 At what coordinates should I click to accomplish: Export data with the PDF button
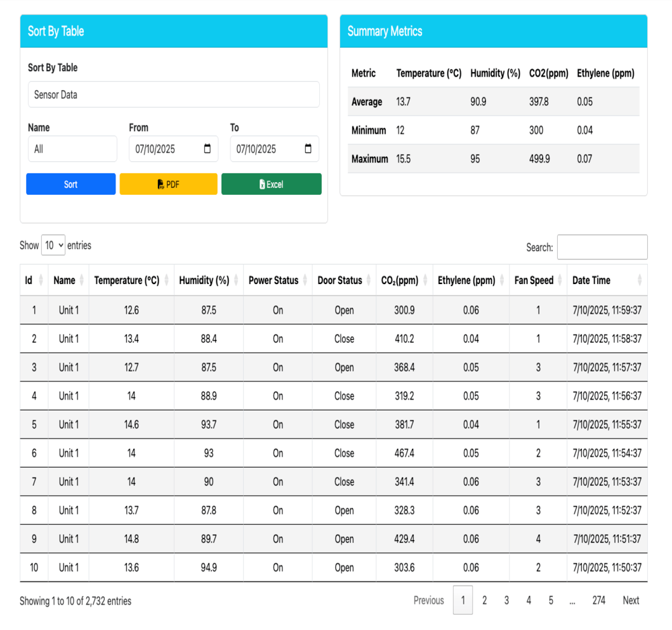[168, 184]
